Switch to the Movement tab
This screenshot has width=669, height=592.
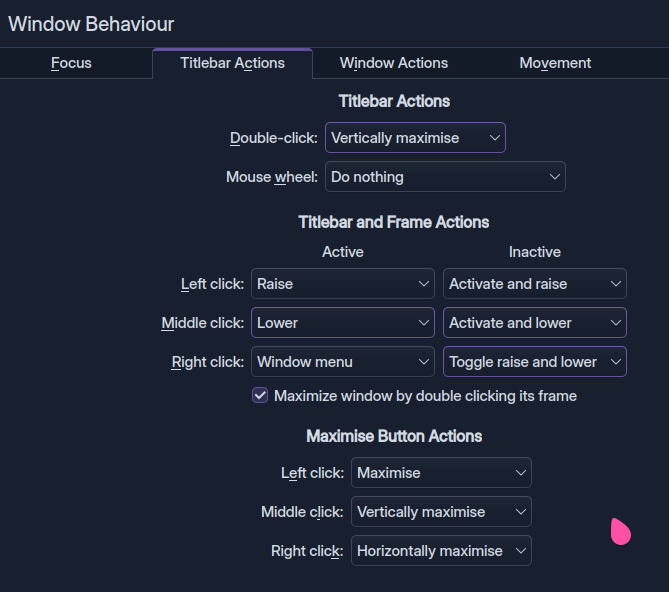pyautogui.click(x=555, y=63)
